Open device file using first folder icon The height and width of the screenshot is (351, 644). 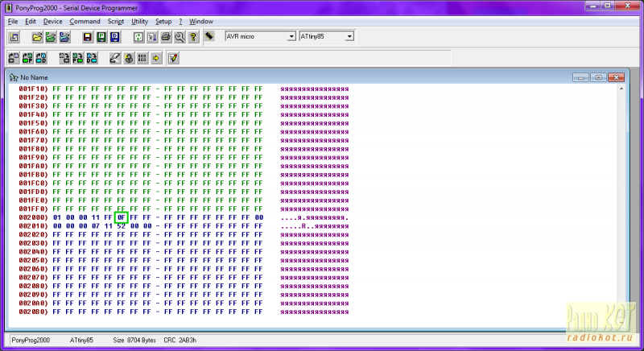pyautogui.click(x=37, y=37)
